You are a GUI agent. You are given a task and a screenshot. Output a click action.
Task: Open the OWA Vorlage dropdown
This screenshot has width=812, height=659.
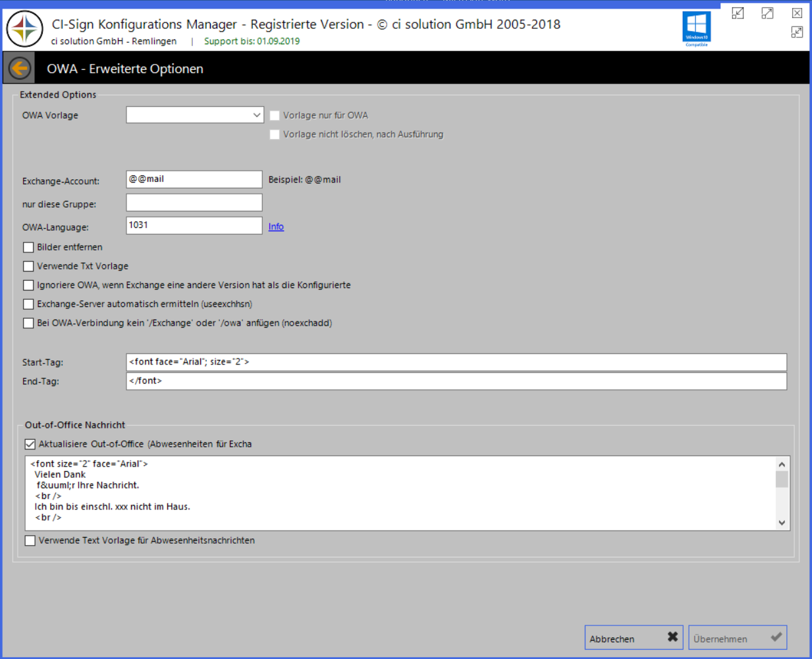click(x=258, y=114)
